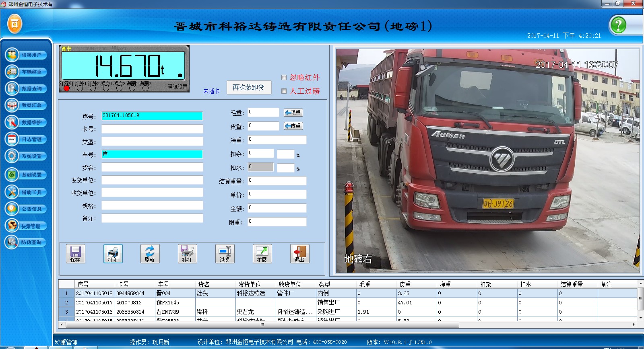The height and width of the screenshot is (349, 644).
Task: Select 系统设置 from the left menu
Action: click(26, 156)
